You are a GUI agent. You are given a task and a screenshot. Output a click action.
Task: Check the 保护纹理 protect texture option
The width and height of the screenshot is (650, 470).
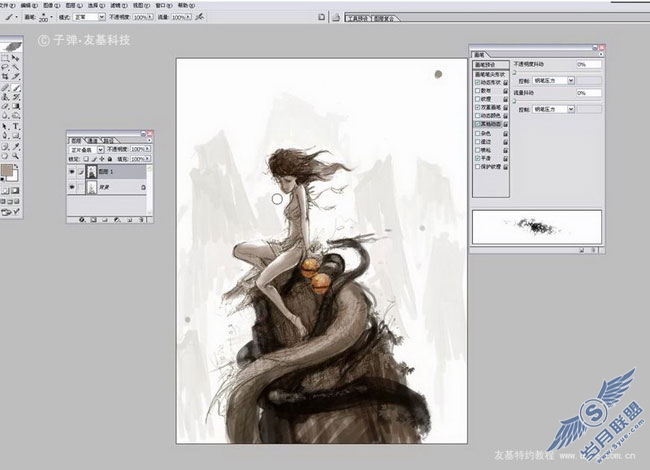(x=477, y=167)
